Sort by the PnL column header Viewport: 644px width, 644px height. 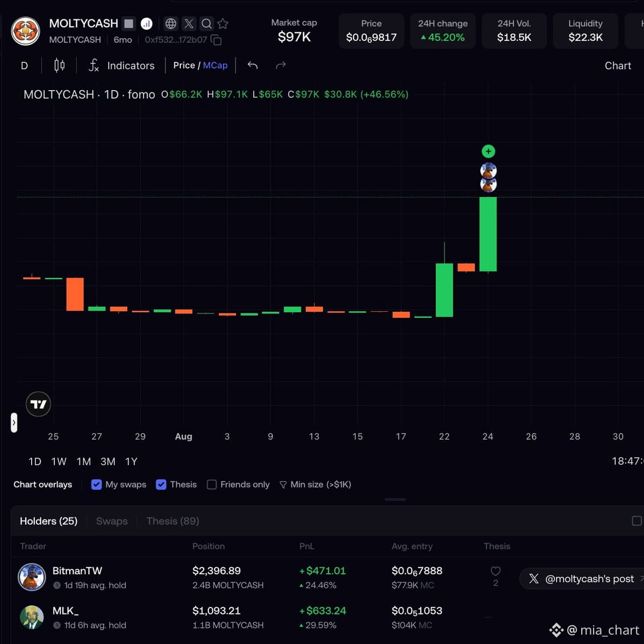306,546
